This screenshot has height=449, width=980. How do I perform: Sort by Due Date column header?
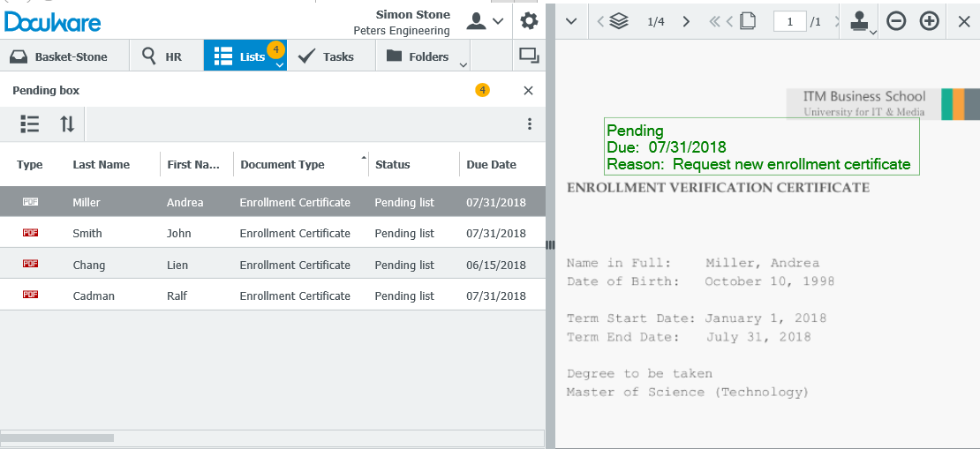(x=491, y=164)
